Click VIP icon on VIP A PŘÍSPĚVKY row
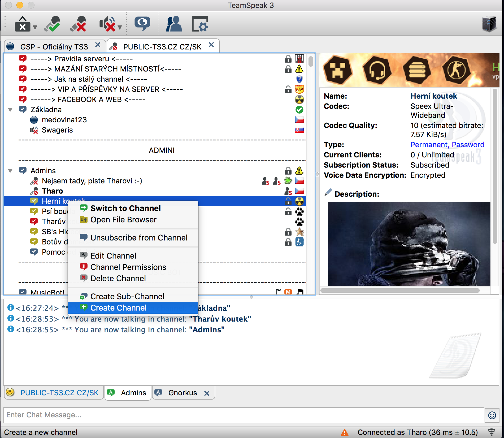 (299, 89)
